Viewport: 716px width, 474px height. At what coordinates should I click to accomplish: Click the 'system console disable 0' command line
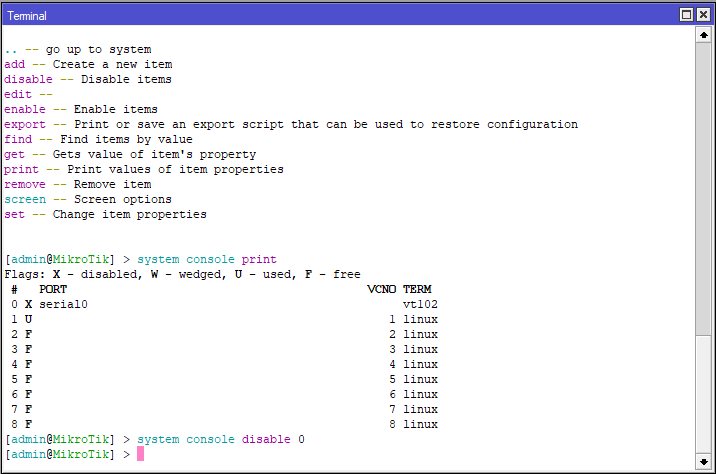click(x=220, y=440)
